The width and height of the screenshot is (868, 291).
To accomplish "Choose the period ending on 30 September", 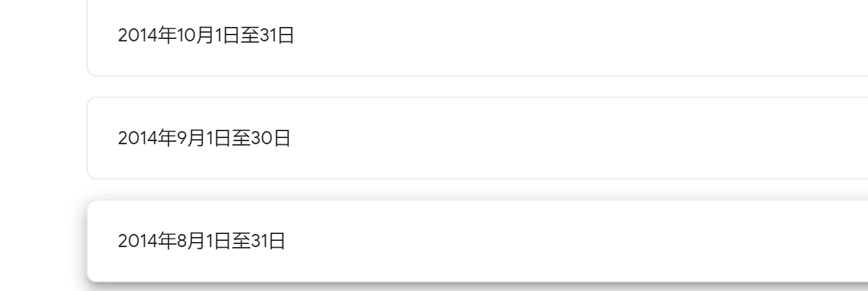I will tap(204, 138).
